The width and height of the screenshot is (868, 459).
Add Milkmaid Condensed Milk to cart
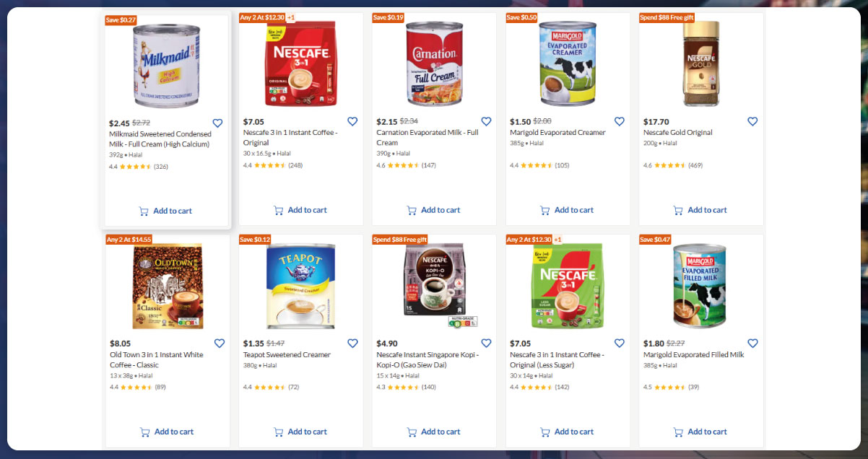165,211
